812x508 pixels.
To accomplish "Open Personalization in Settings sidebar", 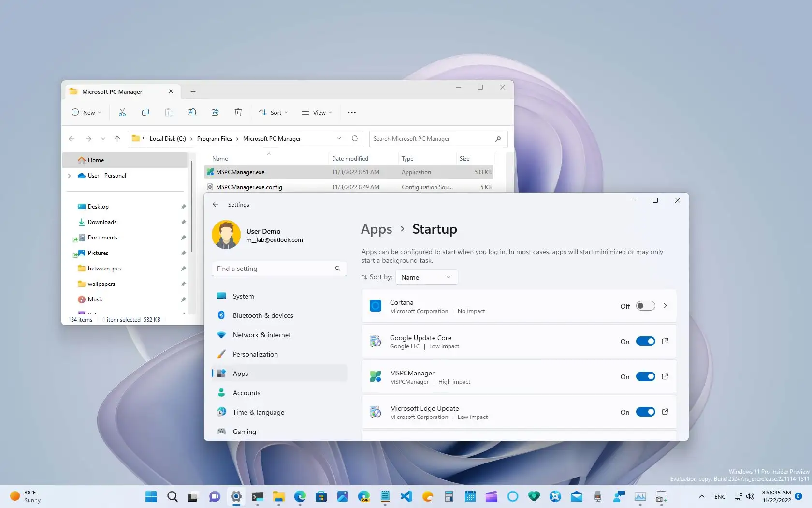I will [255, 354].
